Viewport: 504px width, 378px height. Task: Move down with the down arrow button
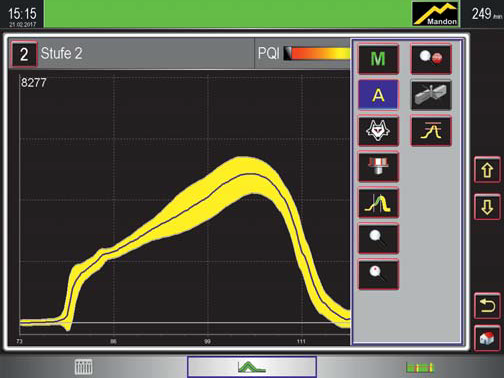[x=487, y=207]
